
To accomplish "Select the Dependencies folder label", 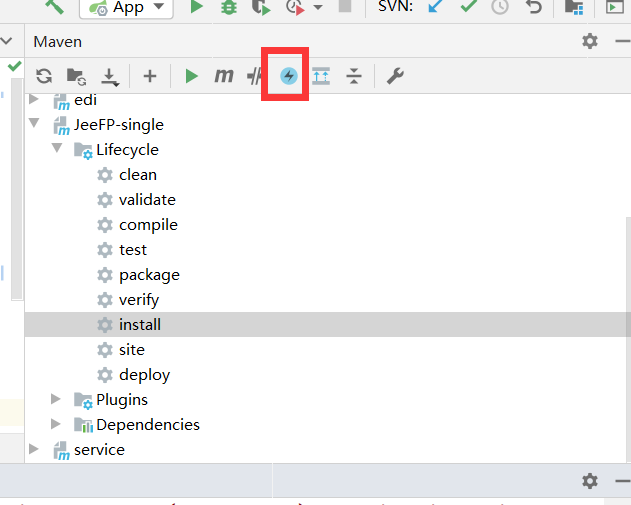I will (148, 425).
